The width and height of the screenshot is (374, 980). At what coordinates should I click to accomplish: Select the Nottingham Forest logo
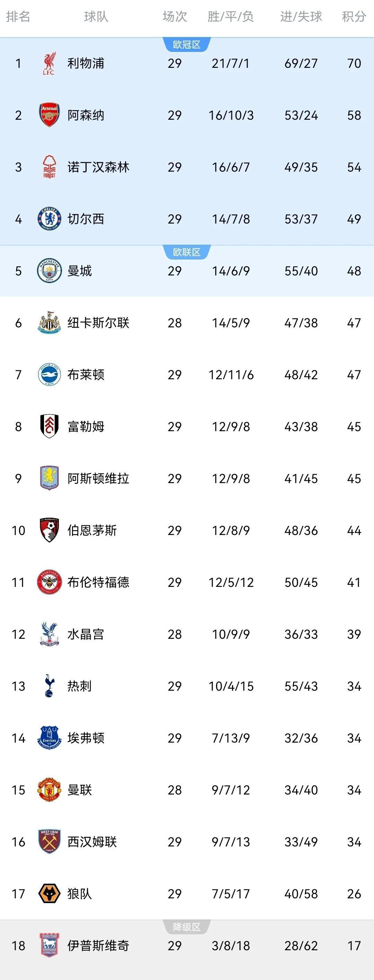click(49, 167)
